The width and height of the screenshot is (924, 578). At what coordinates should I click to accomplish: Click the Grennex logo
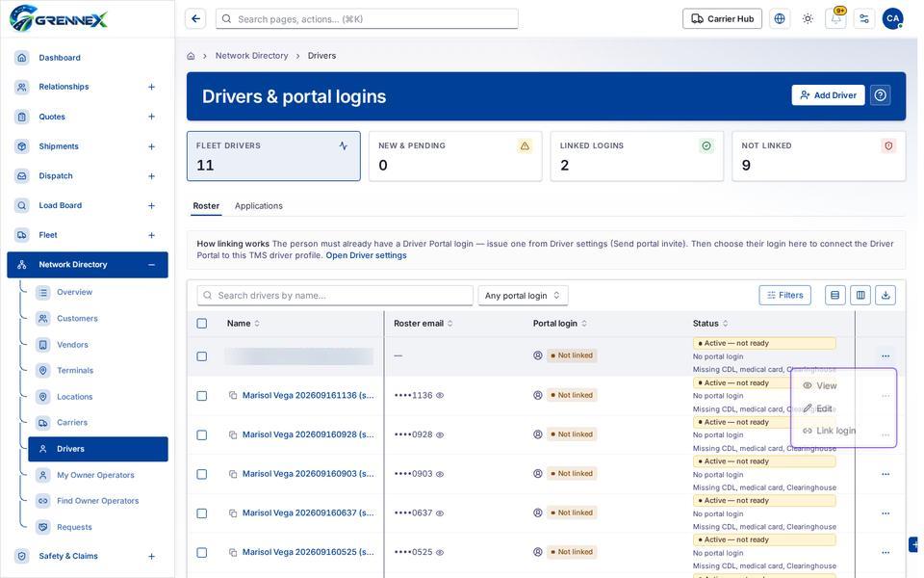click(x=59, y=18)
